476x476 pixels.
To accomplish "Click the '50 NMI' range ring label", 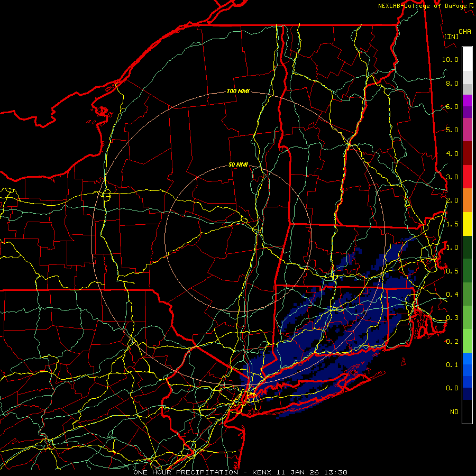I will click(238, 164).
